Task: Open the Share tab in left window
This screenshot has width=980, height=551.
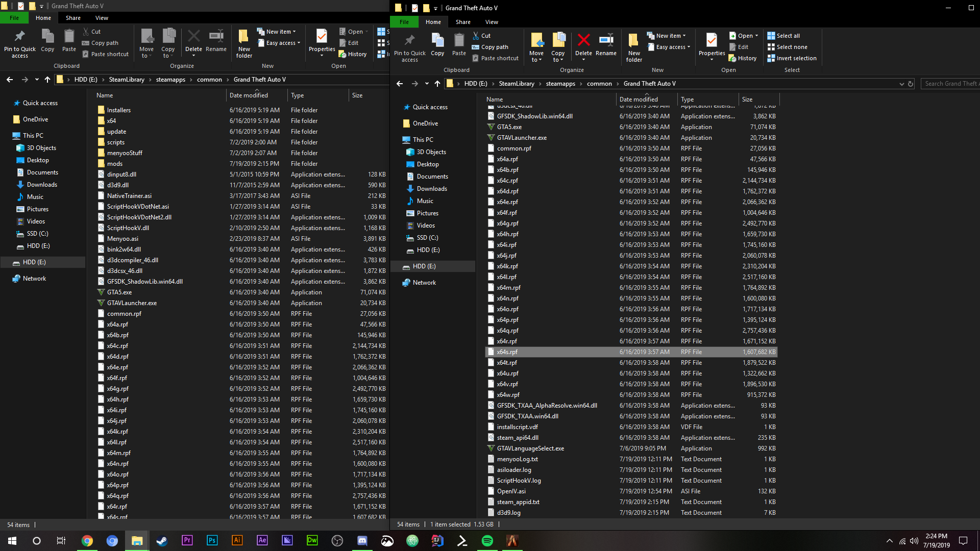Action: (x=73, y=18)
